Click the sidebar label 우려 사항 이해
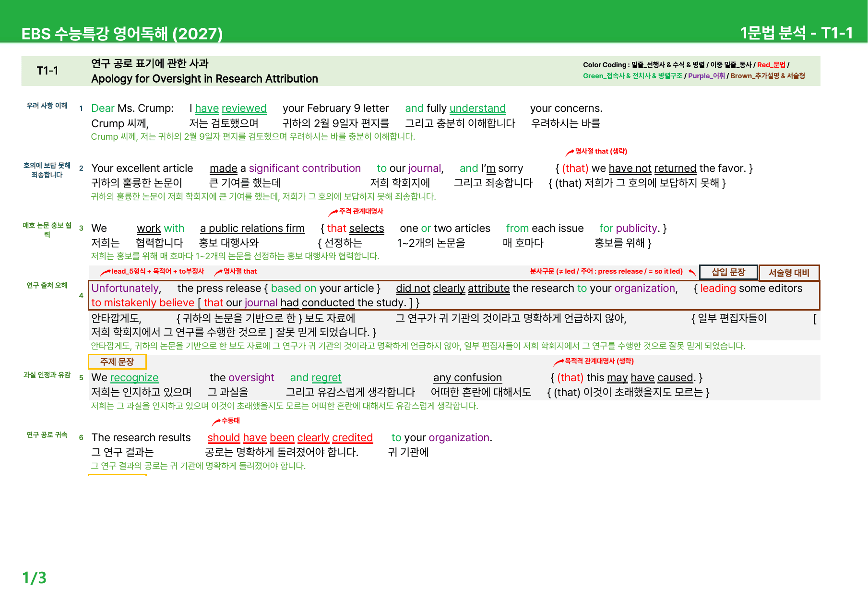The height and width of the screenshot is (614, 868). pyautogui.click(x=47, y=106)
